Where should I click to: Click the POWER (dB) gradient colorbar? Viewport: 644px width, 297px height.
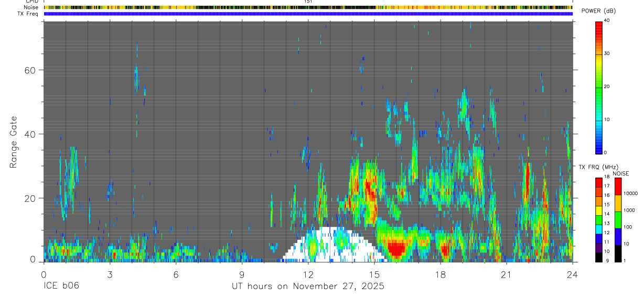(599, 87)
